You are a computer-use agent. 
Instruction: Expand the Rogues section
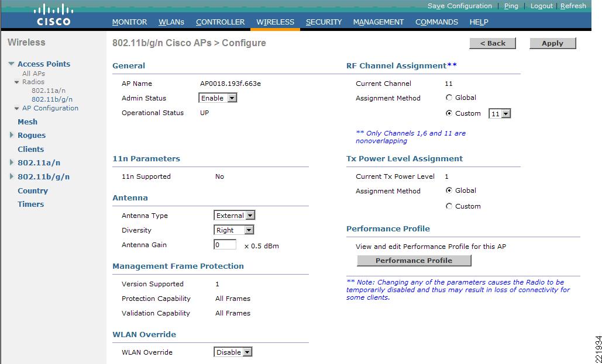pyautogui.click(x=12, y=135)
